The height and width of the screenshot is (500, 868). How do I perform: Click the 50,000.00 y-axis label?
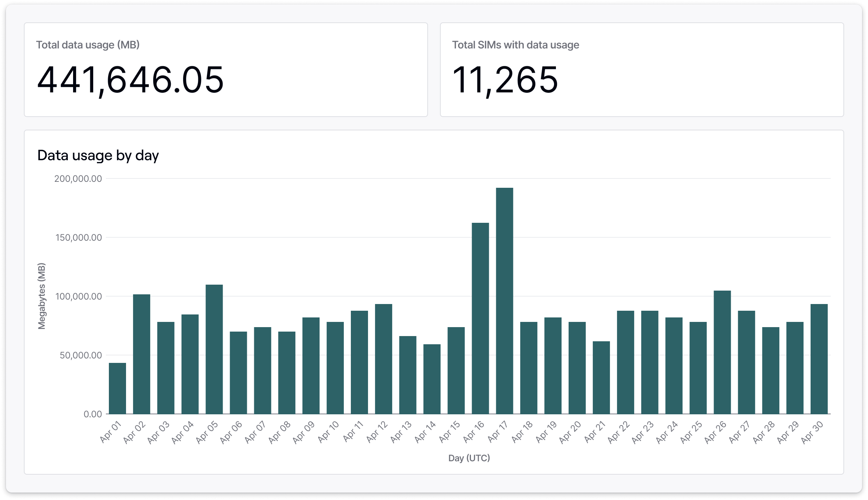click(80, 355)
